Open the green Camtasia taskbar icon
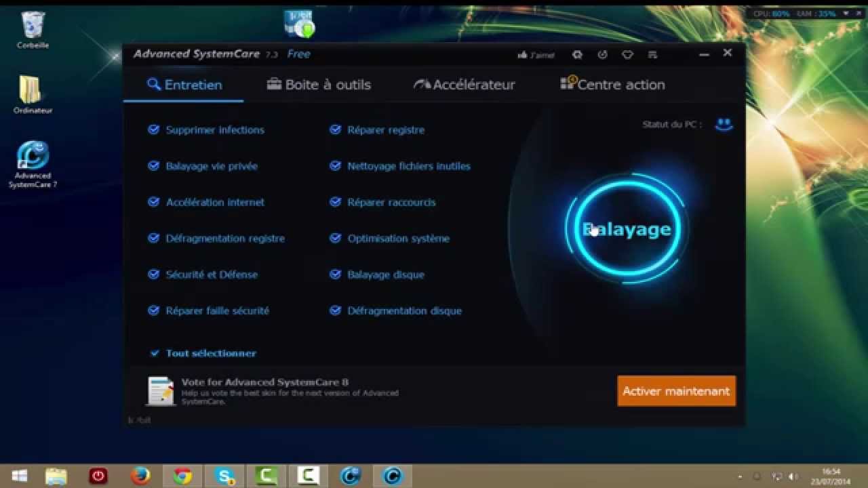This screenshot has height=488, width=868. tap(267, 476)
